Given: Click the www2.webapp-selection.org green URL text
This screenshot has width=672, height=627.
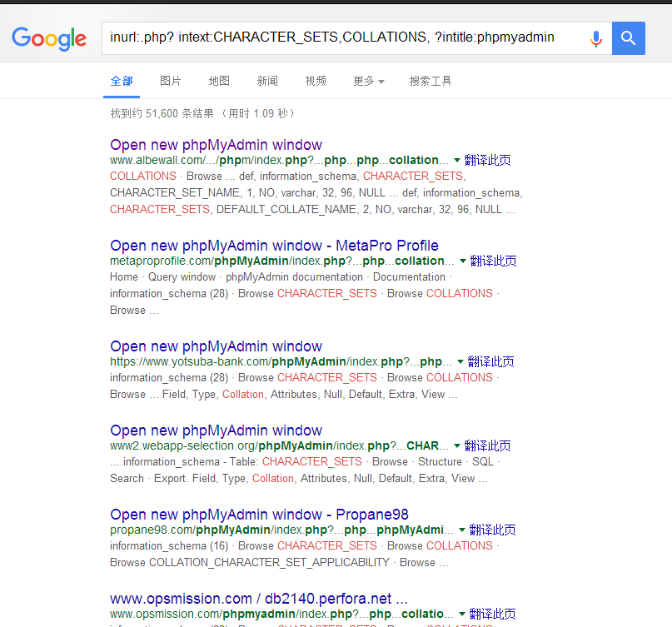Looking at the screenshot, I should (x=279, y=445).
